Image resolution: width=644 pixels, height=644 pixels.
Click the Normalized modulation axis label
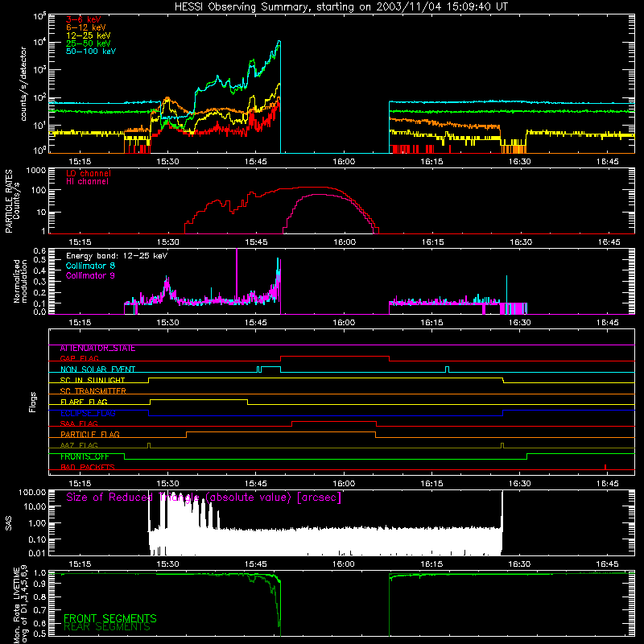point(21,281)
